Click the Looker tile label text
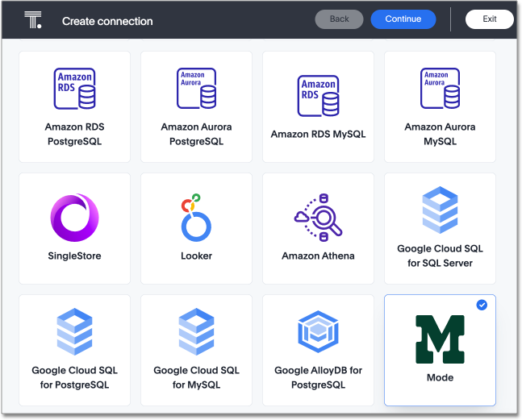The width and height of the screenshot is (522, 420). (x=196, y=256)
